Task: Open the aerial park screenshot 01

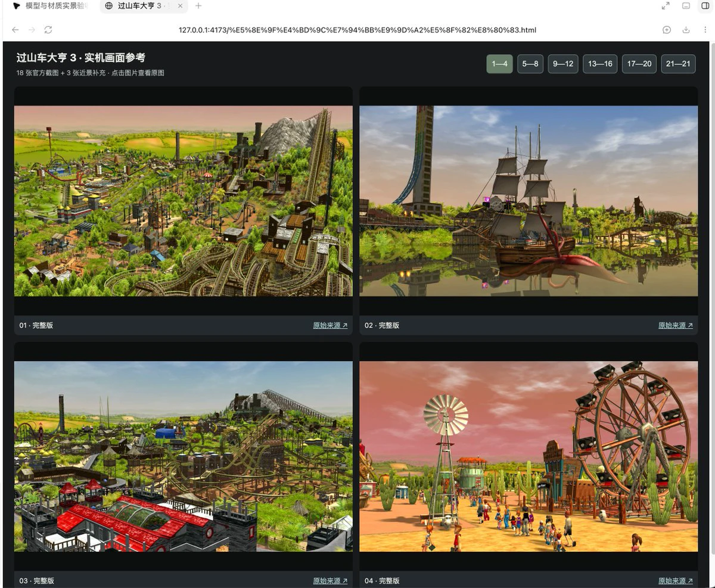Action: [x=184, y=201]
